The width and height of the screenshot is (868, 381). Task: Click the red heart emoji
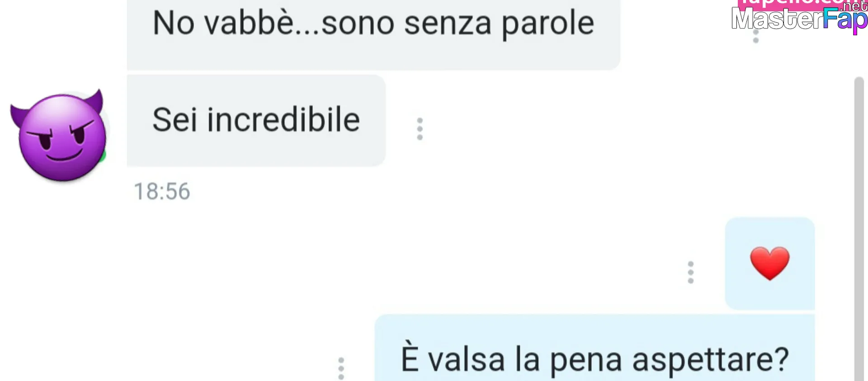coord(770,263)
